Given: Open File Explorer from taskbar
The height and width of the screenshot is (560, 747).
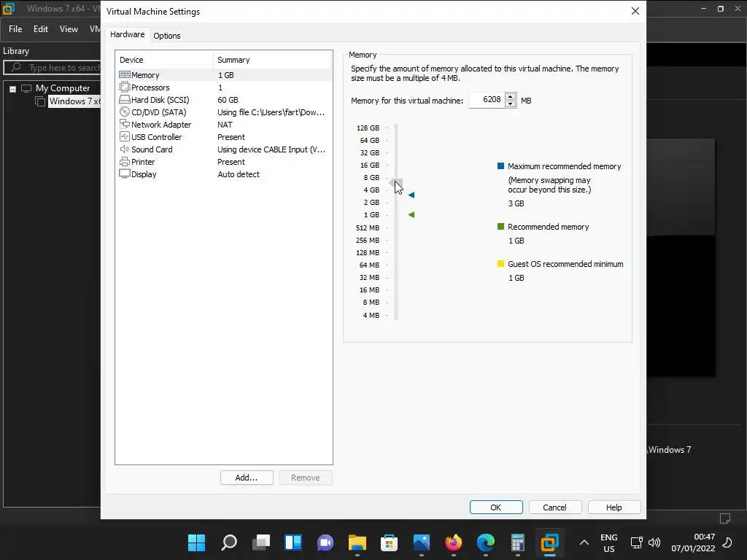Looking at the screenshot, I should [x=357, y=542].
